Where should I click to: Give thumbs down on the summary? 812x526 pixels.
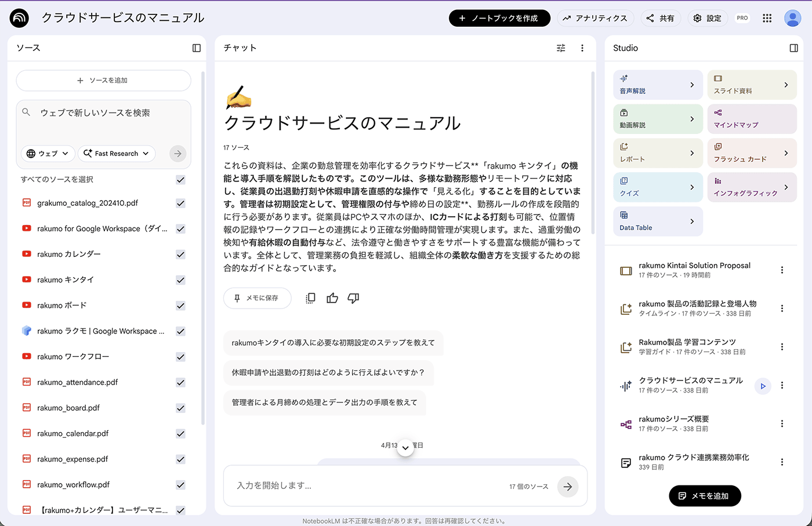click(x=353, y=298)
